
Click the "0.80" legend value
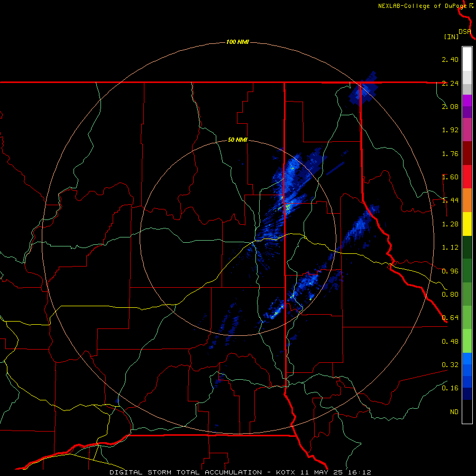pyautogui.click(x=450, y=294)
